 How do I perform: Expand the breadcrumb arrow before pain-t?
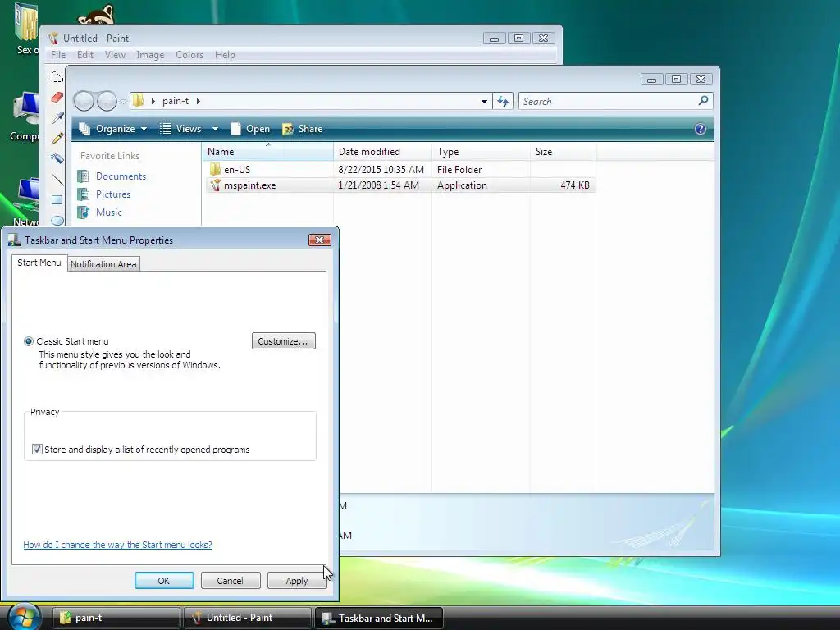coord(153,101)
